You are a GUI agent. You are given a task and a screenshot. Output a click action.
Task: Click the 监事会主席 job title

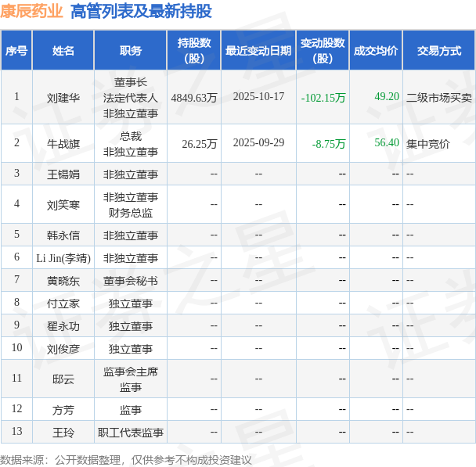click(x=131, y=372)
